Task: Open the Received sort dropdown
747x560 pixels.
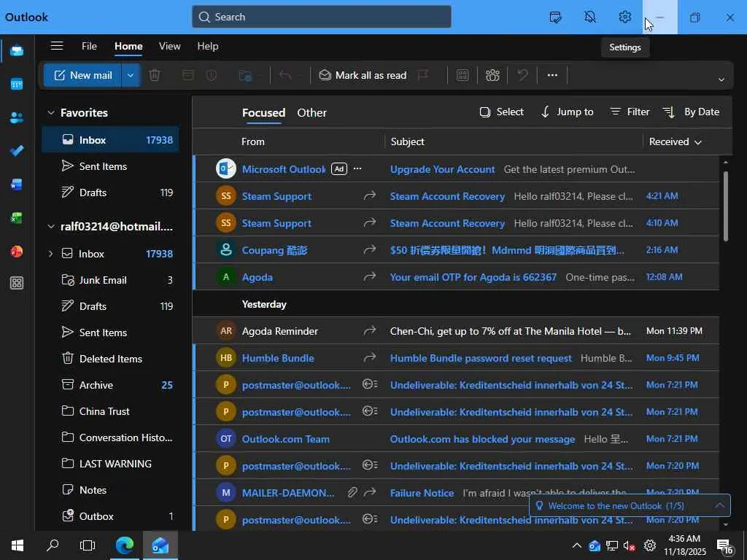Action: point(675,142)
